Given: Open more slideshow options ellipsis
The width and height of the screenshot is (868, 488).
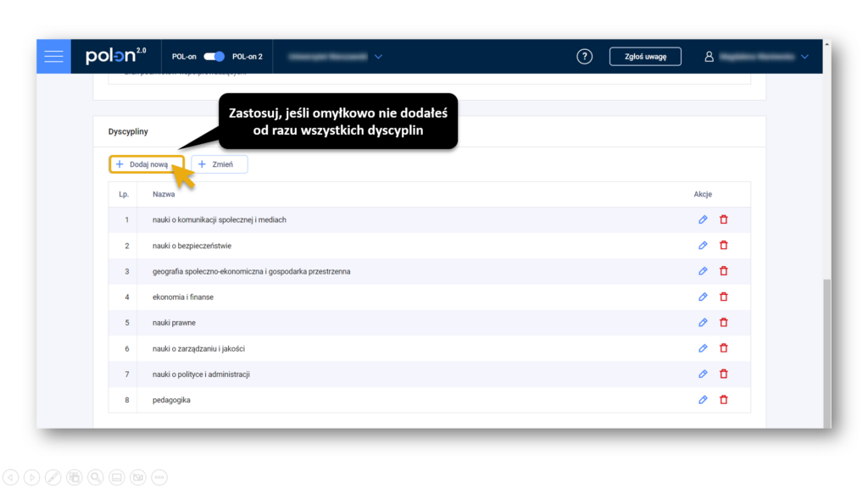Looking at the screenshot, I should click(x=159, y=477).
